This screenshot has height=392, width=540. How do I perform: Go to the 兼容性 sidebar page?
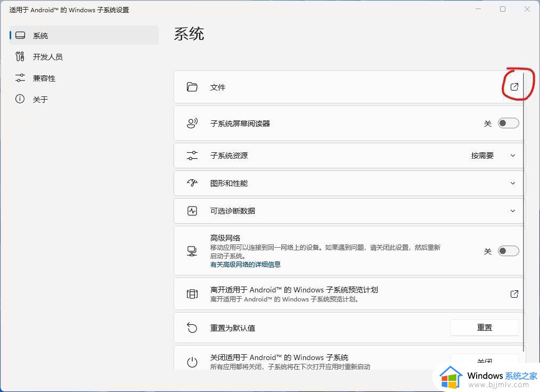[84, 78]
